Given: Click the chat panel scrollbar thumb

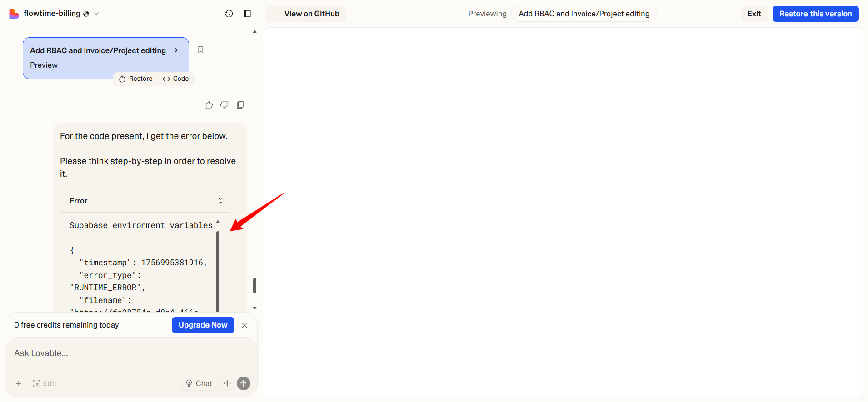Looking at the screenshot, I should (254, 286).
